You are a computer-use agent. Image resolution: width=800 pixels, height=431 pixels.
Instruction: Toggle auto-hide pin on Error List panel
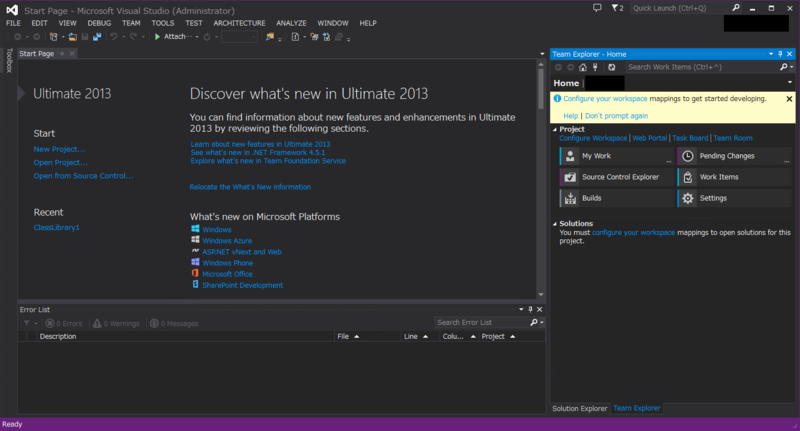tap(530, 309)
